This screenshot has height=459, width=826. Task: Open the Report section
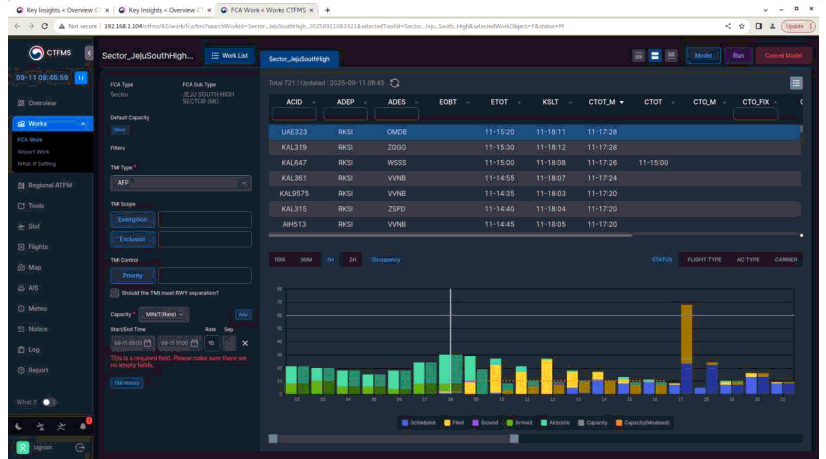38,370
